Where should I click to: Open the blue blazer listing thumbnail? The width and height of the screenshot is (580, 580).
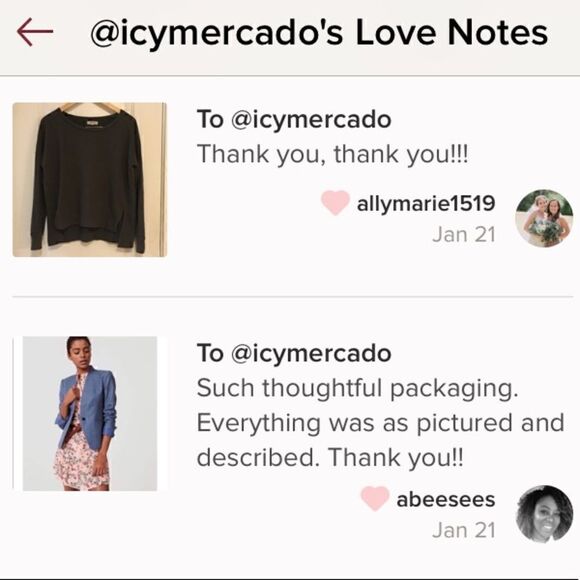(x=90, y=414)
